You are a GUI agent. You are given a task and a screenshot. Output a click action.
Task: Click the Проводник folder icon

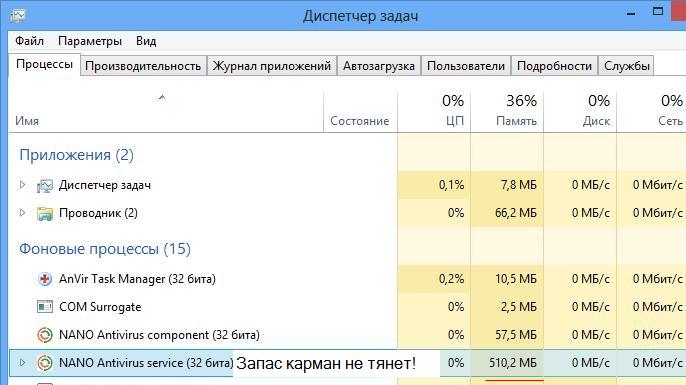[x=45, y=214]
